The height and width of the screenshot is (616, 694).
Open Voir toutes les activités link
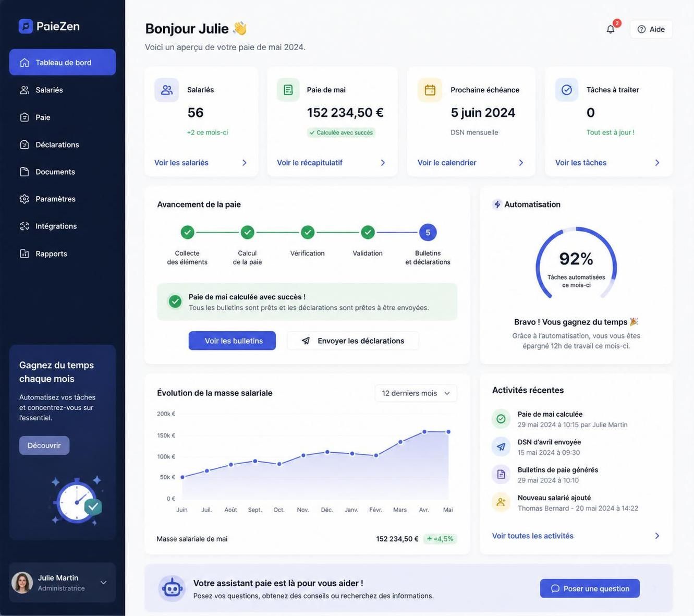click(533, 536)
